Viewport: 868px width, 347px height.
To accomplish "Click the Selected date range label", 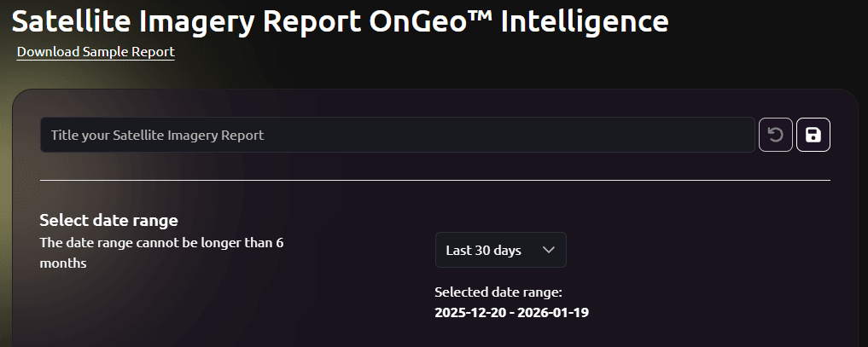I will click(498, 292).
